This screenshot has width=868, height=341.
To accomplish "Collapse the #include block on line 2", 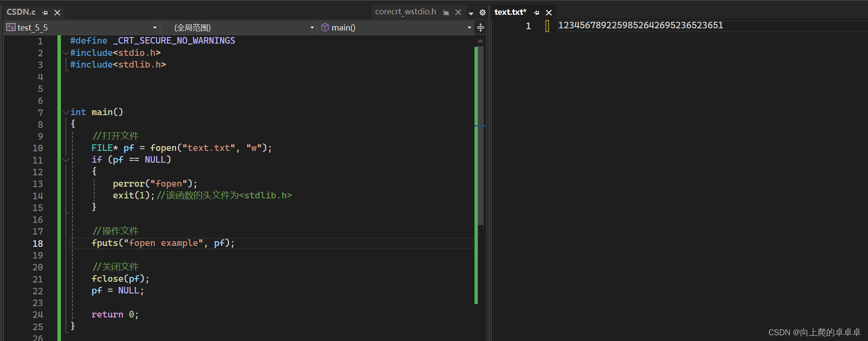I will [x=66, y=53].
